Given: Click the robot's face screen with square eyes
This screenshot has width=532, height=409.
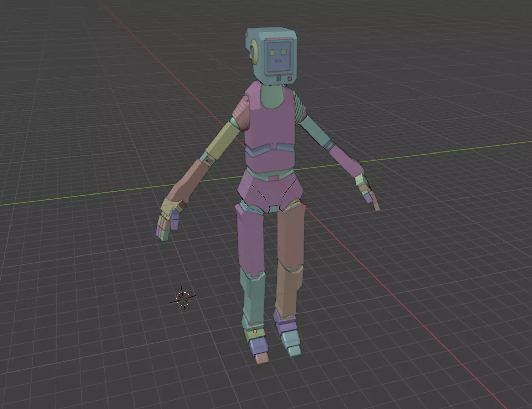Looking at the screenshot, I should point(278,57).
